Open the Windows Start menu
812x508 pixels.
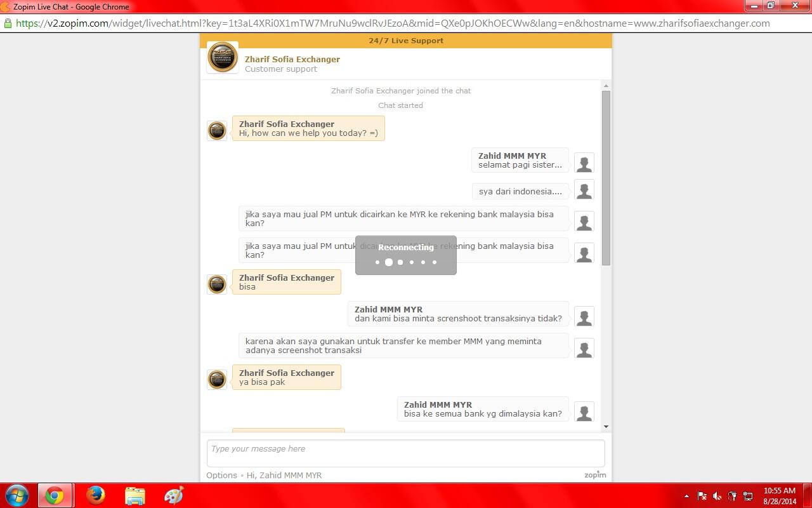pos(17,495)
